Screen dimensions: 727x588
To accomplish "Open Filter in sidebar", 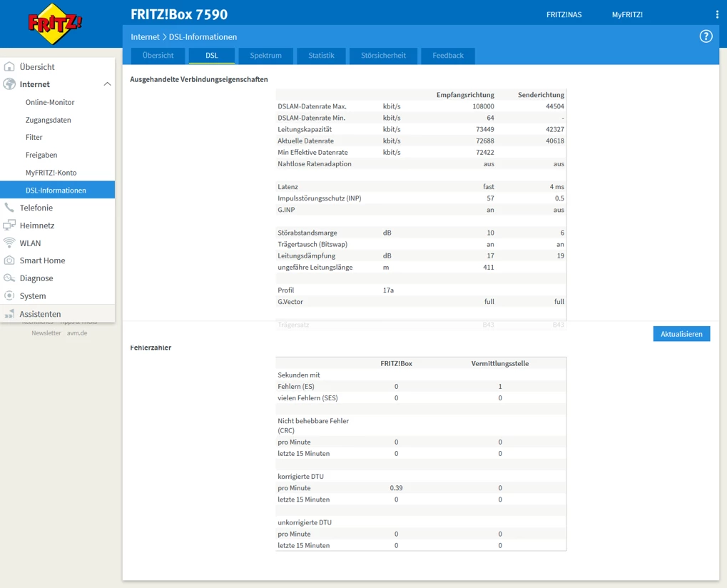I will click(34, 137).
